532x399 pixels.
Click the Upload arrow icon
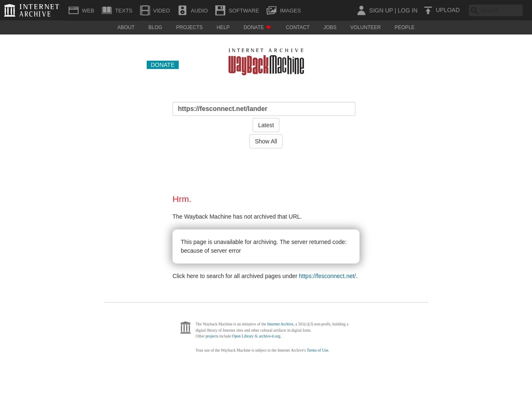point(428,10)
